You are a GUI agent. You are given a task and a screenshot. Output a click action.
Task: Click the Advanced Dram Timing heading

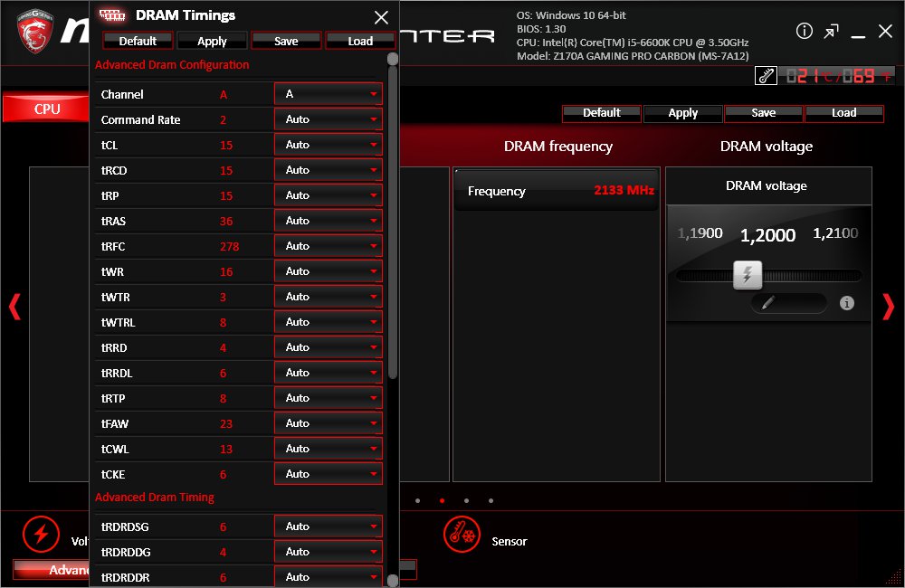click(155, 497)
